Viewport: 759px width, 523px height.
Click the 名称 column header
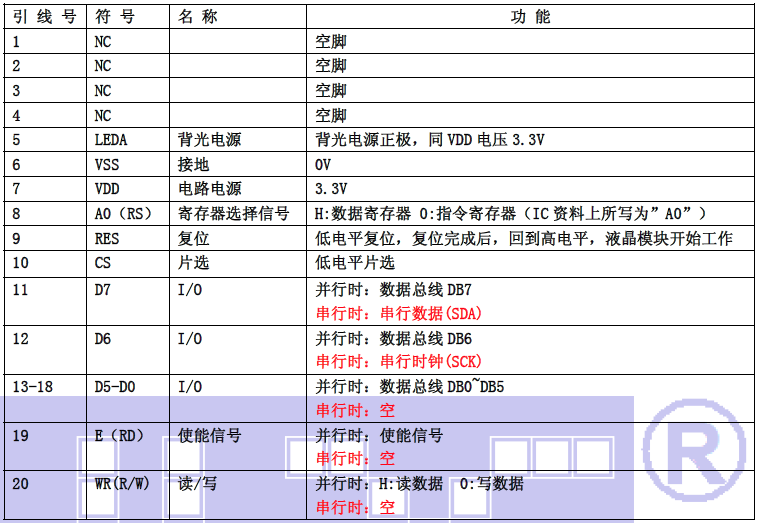(x=197, y=17)
